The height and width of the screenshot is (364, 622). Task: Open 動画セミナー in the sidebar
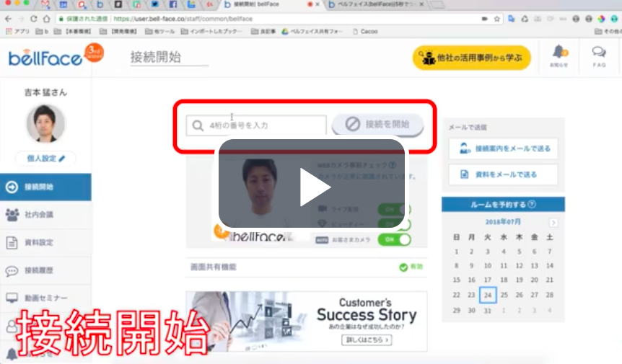coord(45,298)
